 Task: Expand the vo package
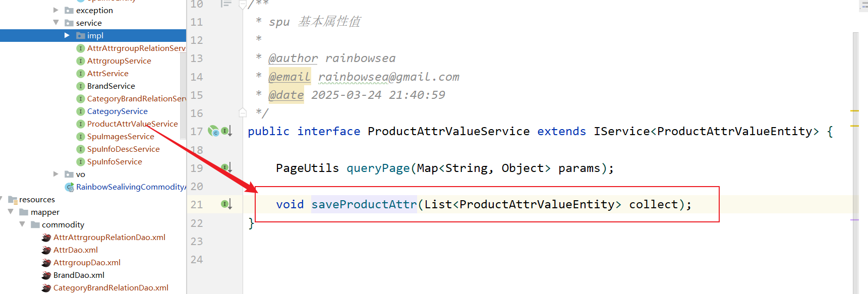(x=55, y=174)
